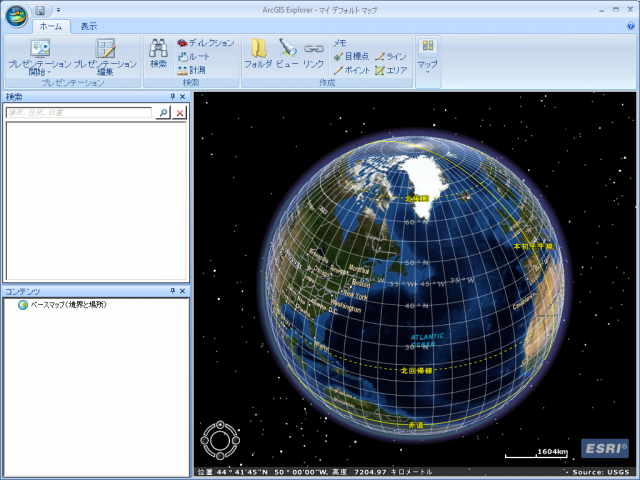
Task: Minimize the ArcGIS Explorer window
Action: (602, 10)
